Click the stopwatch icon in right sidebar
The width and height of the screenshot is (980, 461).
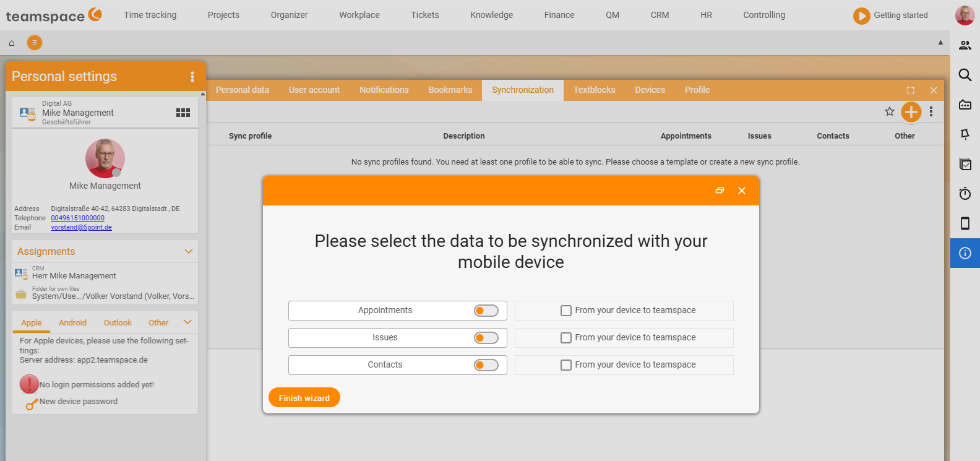click(x=965, y=194)
